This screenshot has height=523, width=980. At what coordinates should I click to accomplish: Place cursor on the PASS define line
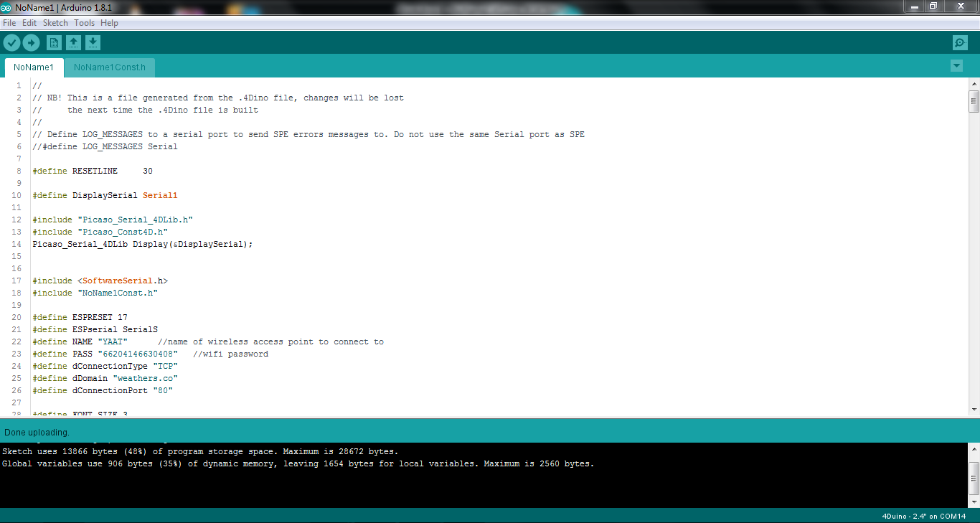pos(150,354)
